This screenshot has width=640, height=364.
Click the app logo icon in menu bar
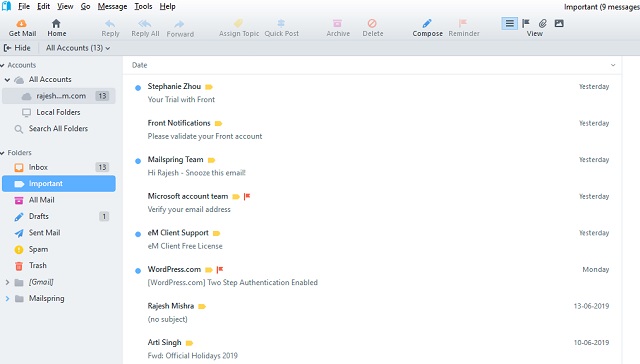point(7,6)
